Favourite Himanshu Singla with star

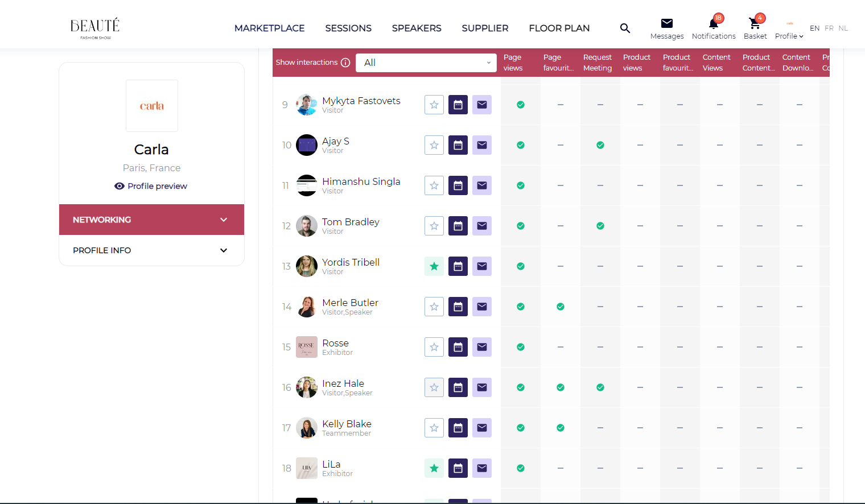[434, 185]
